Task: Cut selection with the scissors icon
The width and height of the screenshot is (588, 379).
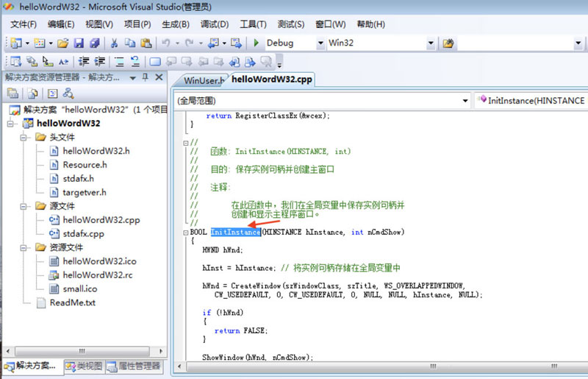Action: [x=115, y=43]
